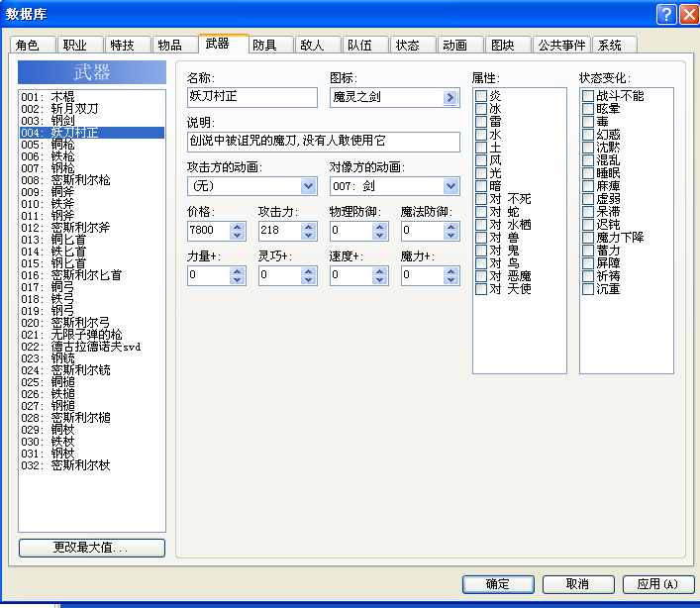700x608 pixels.
Task: Select weapon 005: 铜枪
Action: [x=92, y=145]
